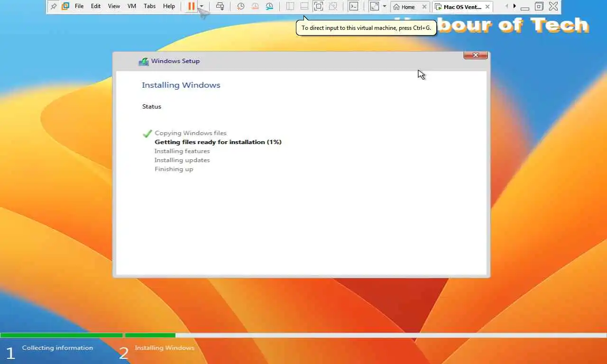Close the Windows Setup dialog
Image resolution: width=607 pixels, height=364 pixels.
476,55
